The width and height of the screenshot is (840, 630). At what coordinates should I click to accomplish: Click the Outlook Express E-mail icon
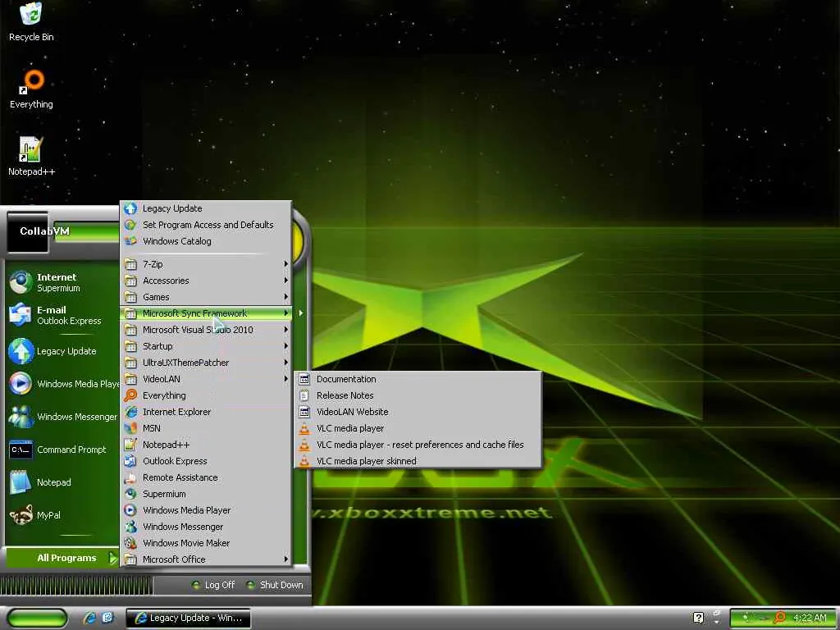pyautogui.click(x=21, y=314)
